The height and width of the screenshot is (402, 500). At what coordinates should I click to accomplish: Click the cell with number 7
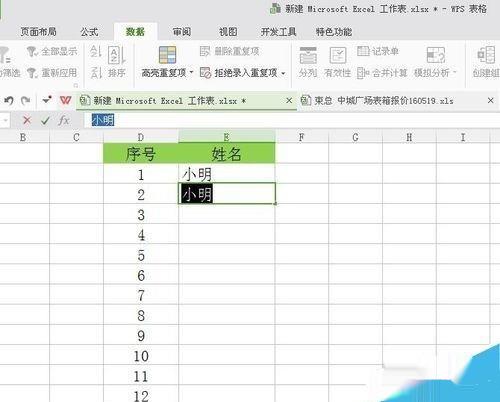click(141, 295)
